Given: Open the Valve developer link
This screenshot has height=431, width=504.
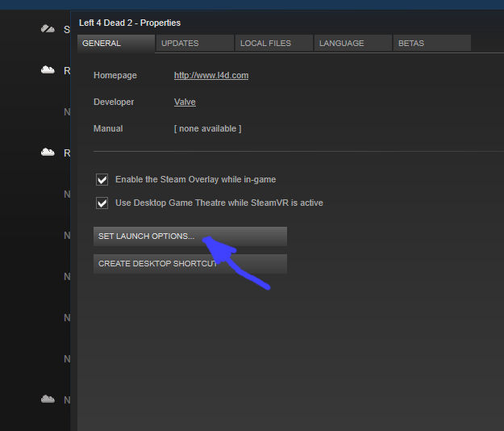Looking at the screenshot, I should [x=185, y=102].
